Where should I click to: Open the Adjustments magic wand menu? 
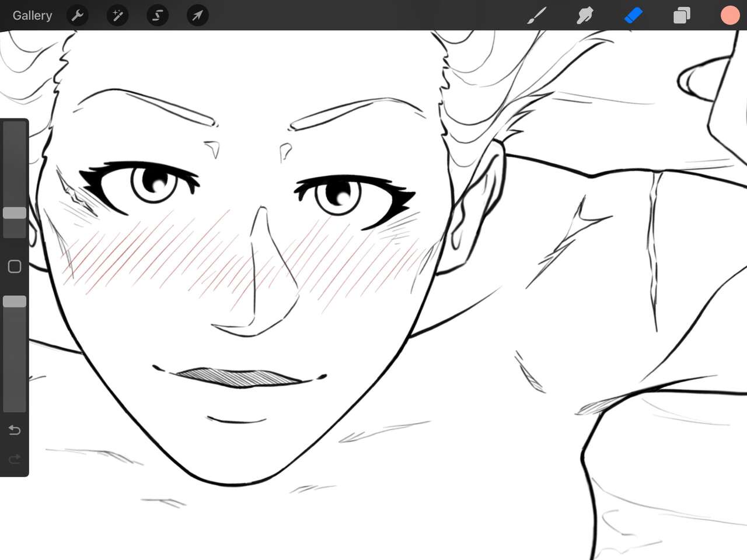[117, 16]
